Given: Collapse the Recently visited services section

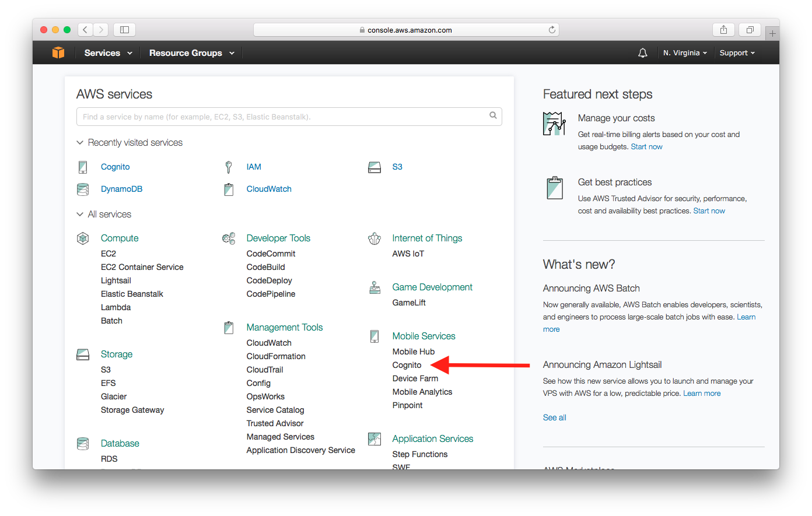Looking at the screenshot, I should pos(129,143).
